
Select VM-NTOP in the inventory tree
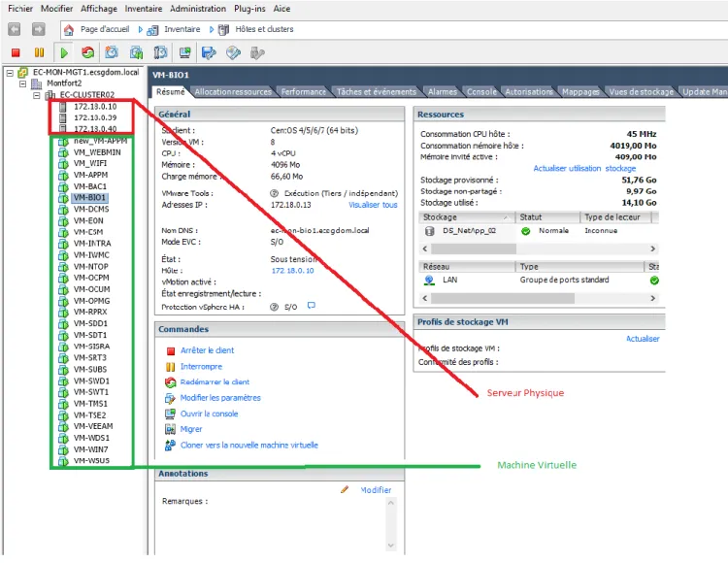tap(91, 266)
